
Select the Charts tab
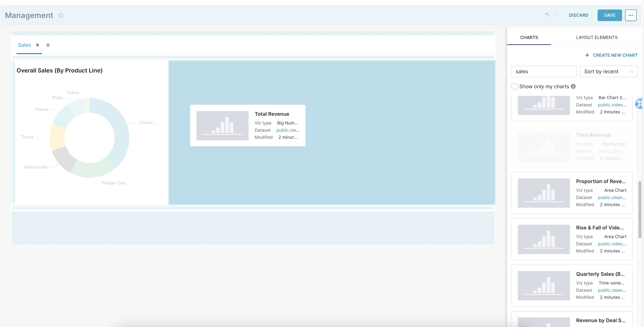(x=529, y=38)
